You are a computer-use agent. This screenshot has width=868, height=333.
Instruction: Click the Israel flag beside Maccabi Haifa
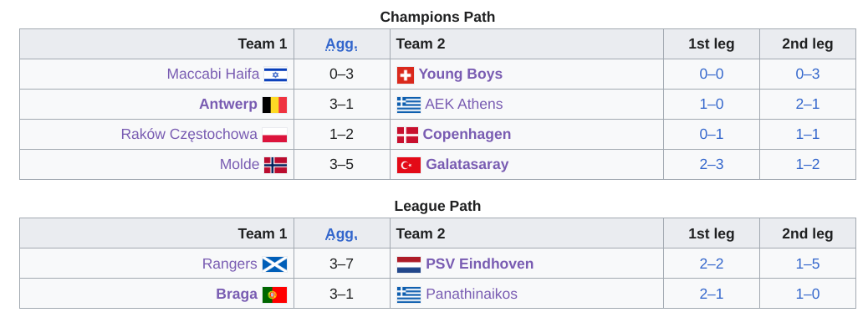tap(275, 74)
